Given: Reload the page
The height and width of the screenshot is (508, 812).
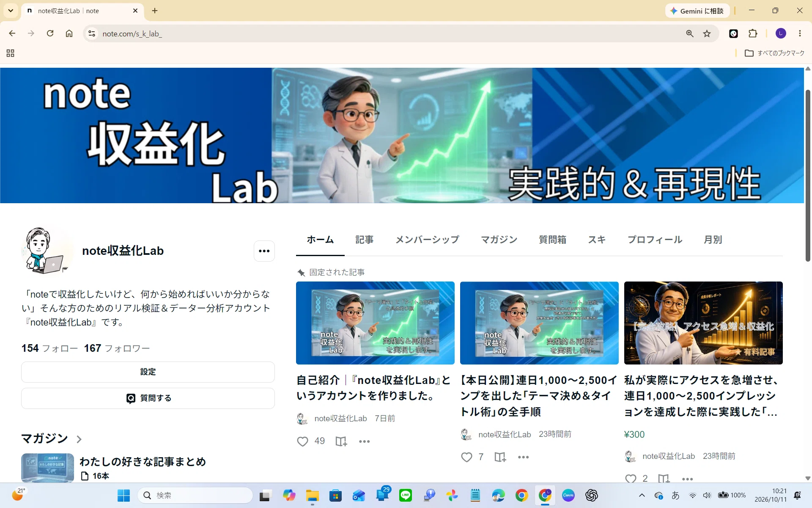Looking at the screenshot, I should 50,33.
